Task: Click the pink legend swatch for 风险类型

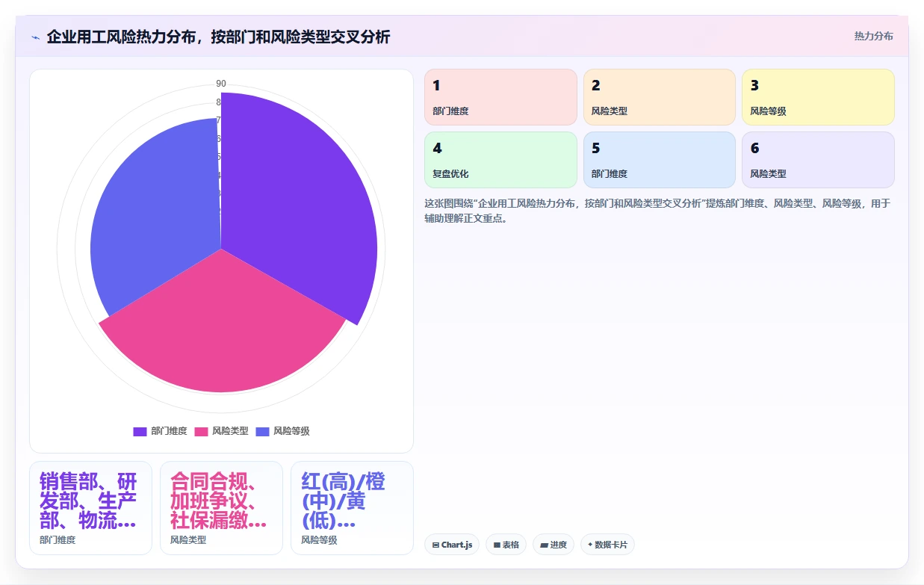Action: (x=201, y=431)
